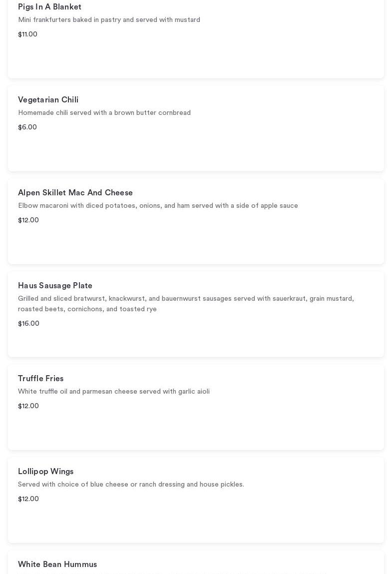This screenshot has height=574, width=392.
Task: Click the white truffle oil description
Action: point(114,392)
